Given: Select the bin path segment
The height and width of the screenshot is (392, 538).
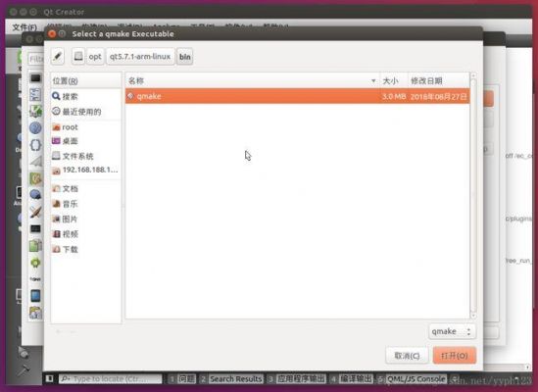Looking at the screenshot, I should click(x=185, y=56).
